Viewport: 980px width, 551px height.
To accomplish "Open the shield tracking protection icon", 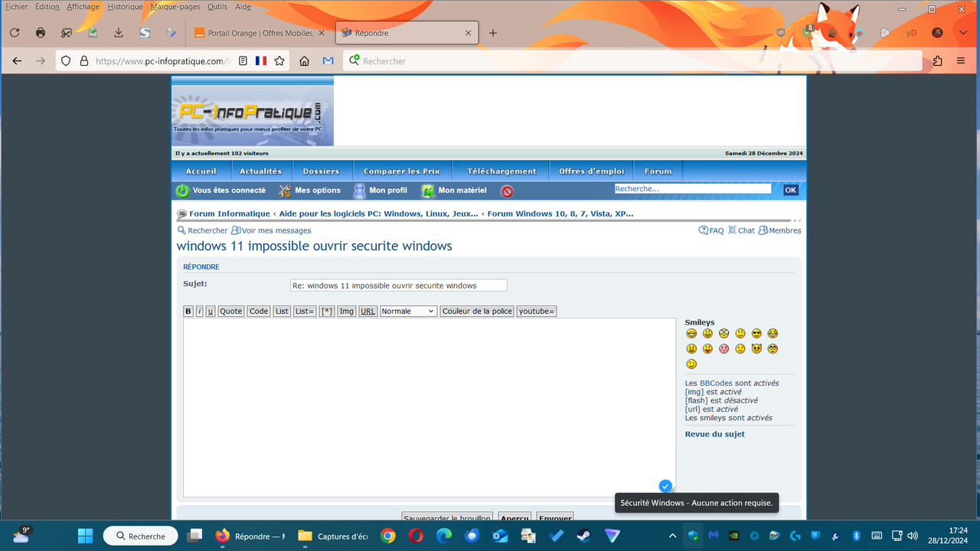I will (x=66, y=60).
